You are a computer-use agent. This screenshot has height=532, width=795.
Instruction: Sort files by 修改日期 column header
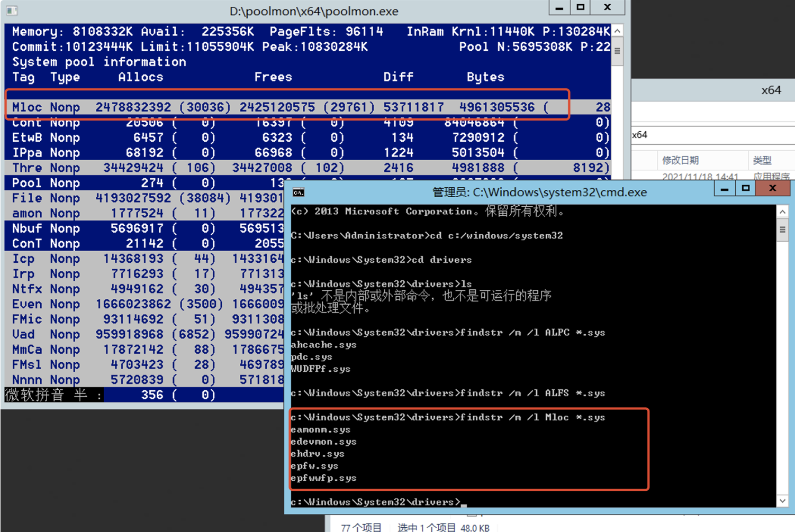(x=681, y=160)
